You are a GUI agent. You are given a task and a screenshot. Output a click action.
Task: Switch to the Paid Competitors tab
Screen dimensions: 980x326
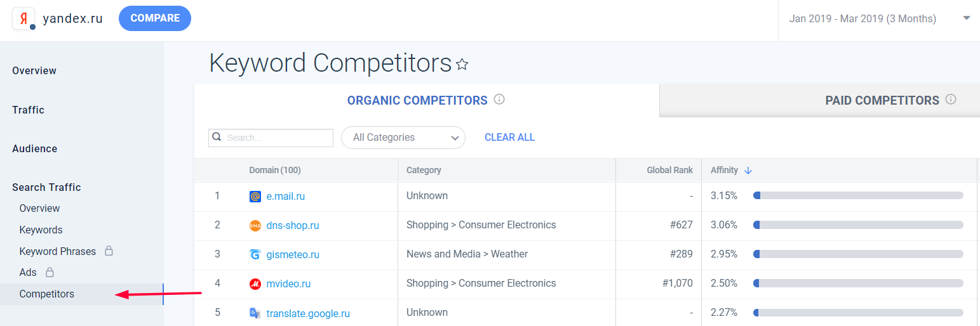[882, 100]
